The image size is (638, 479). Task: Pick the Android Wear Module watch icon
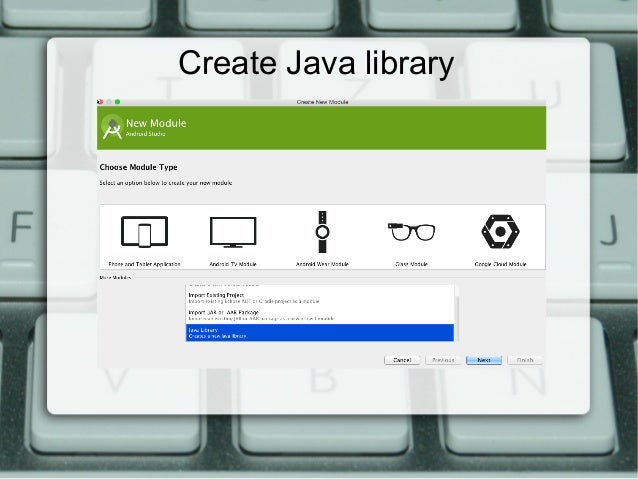click(322, 232)
